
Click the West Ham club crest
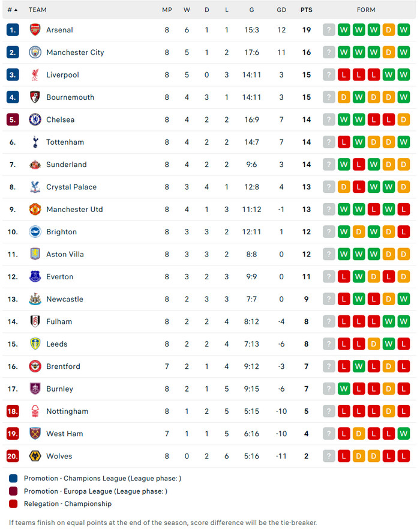(x=35, y=434)
